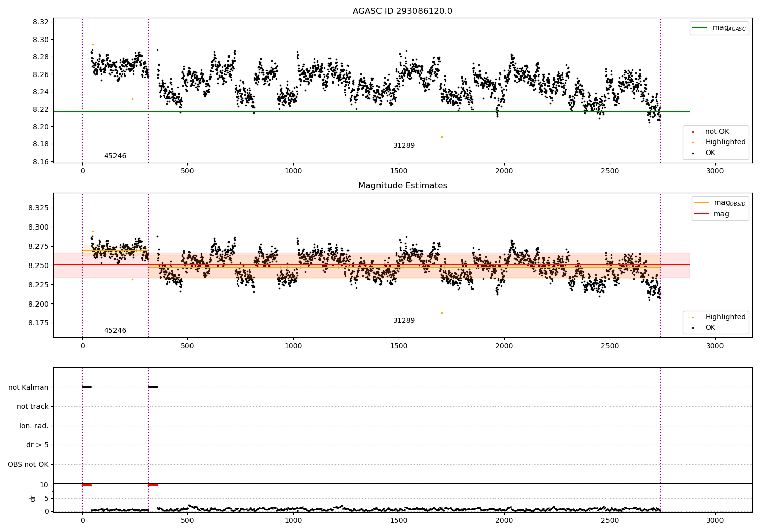
Task: Click the 'Ion. rad.' axis label
Action: [34, 426]
